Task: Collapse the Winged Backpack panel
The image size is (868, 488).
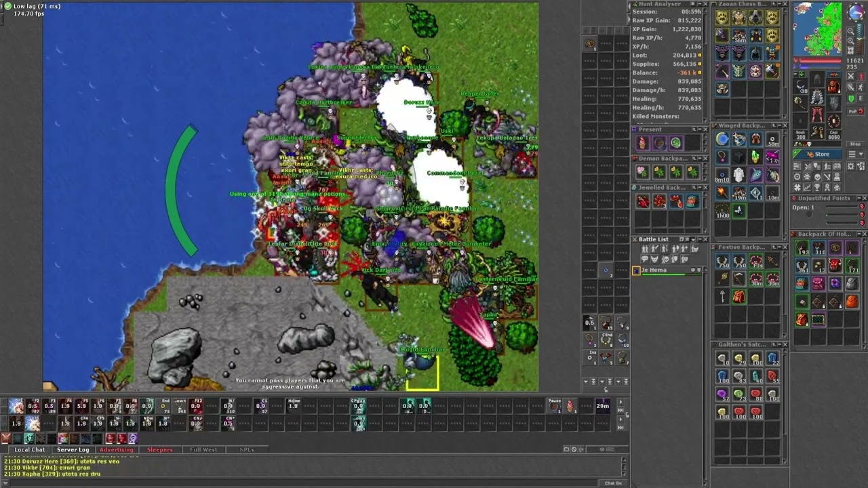Action: [x=780, y=125]
